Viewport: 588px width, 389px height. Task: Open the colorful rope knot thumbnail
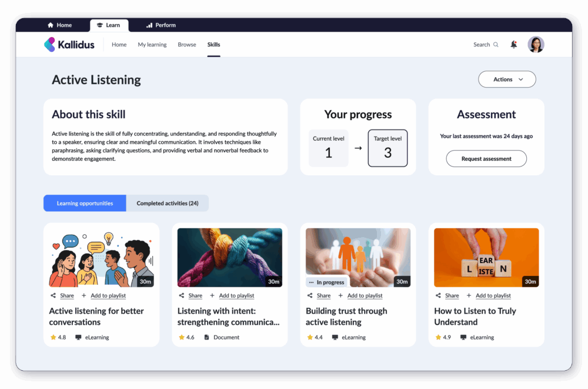click(229, 257)
